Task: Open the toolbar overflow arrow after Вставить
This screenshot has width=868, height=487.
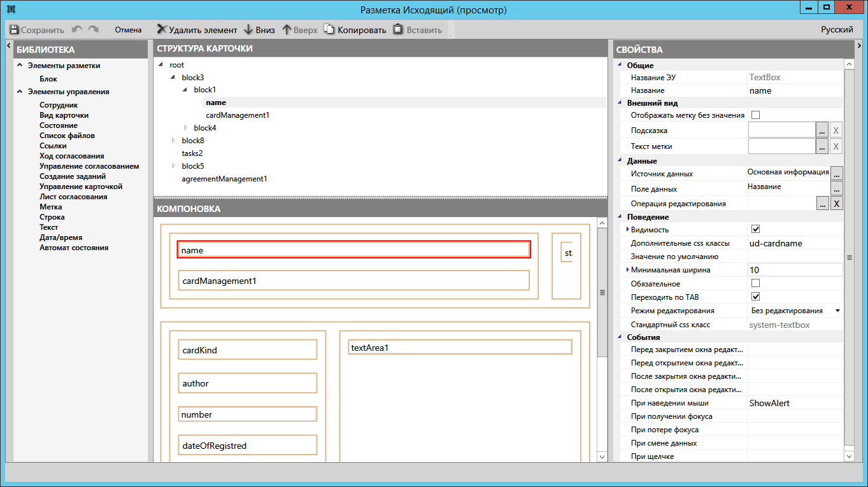Action: point(452,35)
